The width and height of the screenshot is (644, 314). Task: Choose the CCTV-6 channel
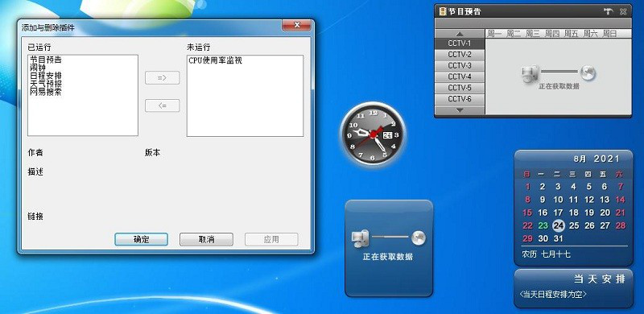pos(460,99)
